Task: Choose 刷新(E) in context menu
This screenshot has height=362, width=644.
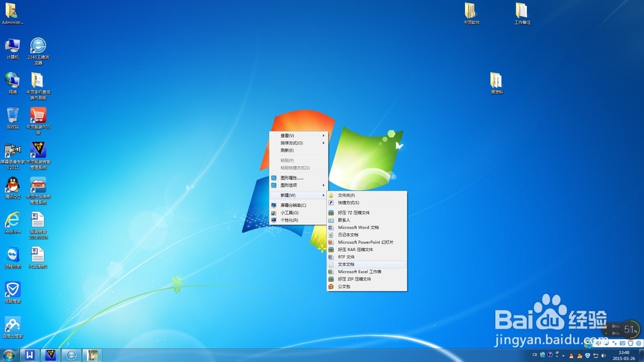Action: [x=299, y=150]
